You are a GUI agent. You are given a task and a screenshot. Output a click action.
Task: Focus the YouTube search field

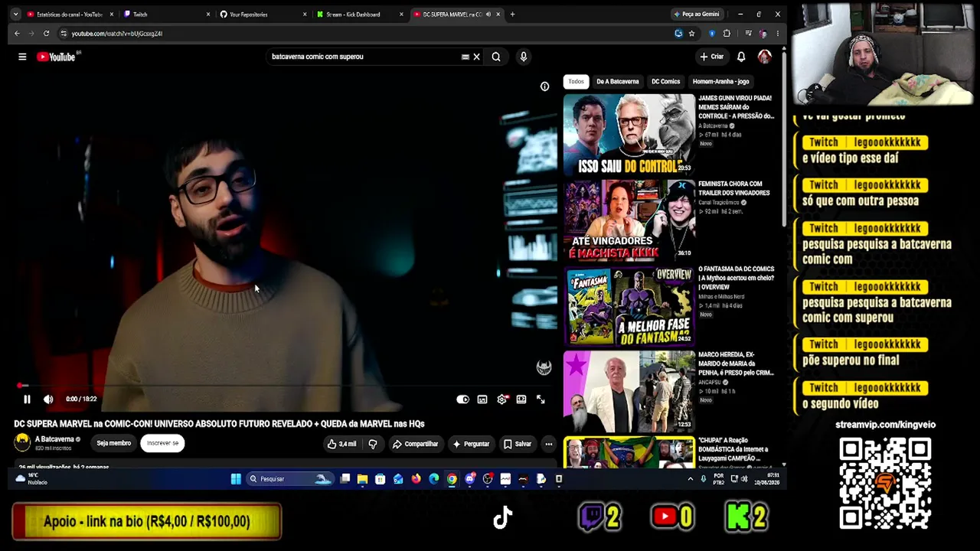pos(364,57)
